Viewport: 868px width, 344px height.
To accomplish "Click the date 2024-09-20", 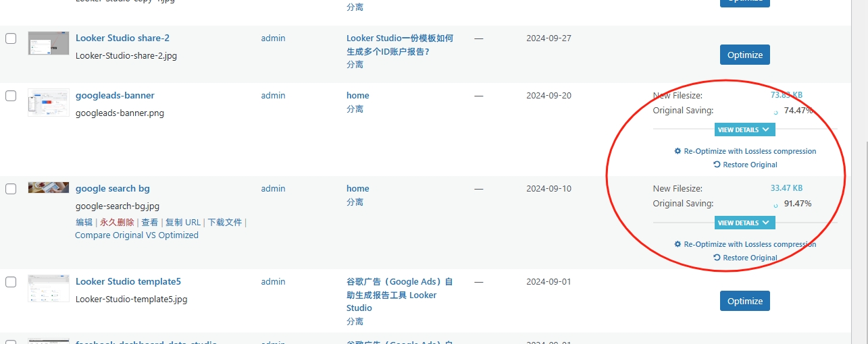I will pos(548,96).
